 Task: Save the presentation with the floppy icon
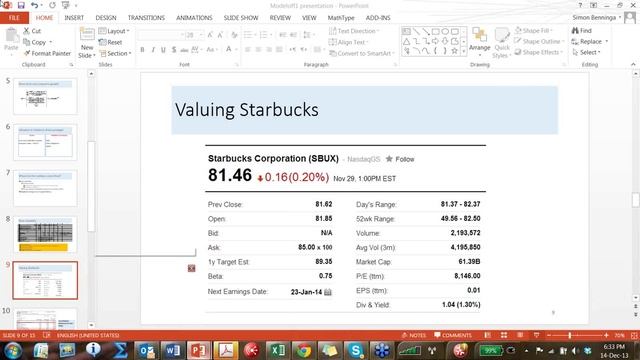click(21, 5)
